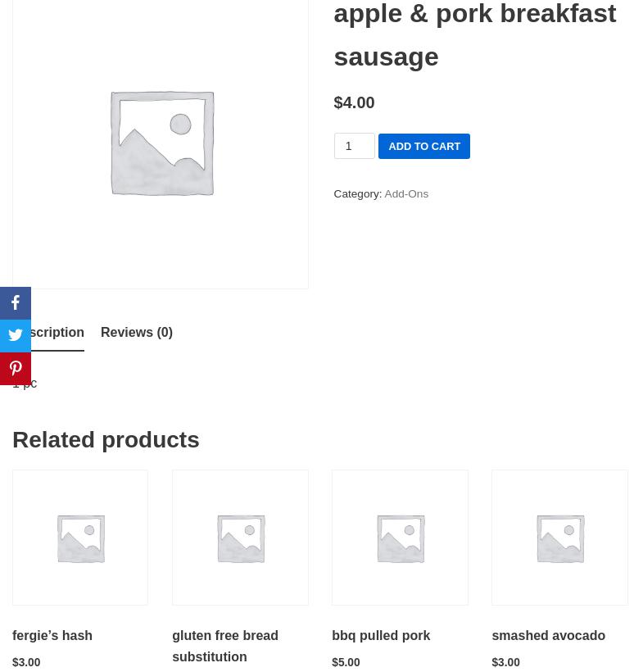Open the bbq pulled pork title link

click(381, 636)
